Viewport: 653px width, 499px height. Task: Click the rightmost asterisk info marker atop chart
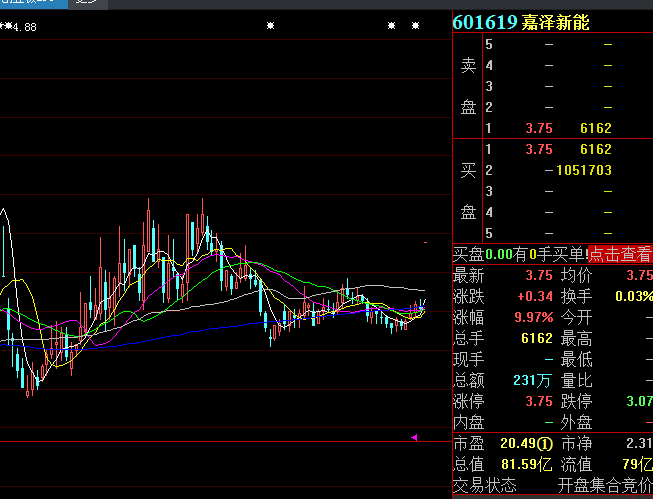point(415,26)
